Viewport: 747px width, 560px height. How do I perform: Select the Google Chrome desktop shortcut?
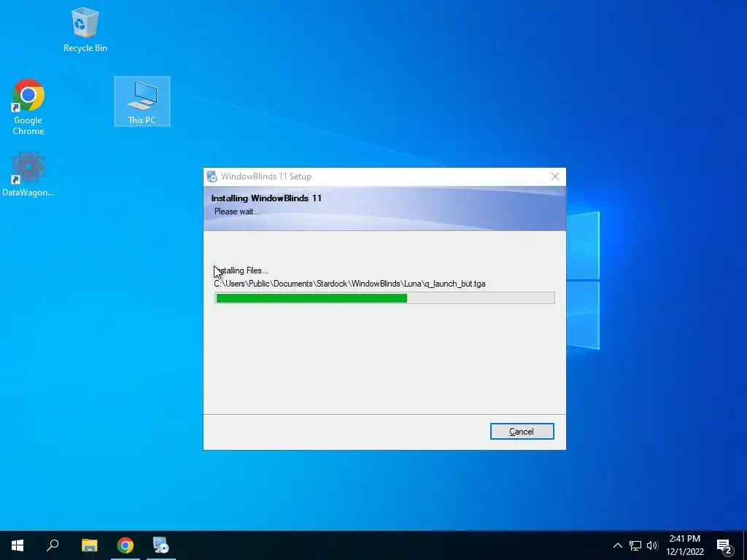(x=28, y=107)
